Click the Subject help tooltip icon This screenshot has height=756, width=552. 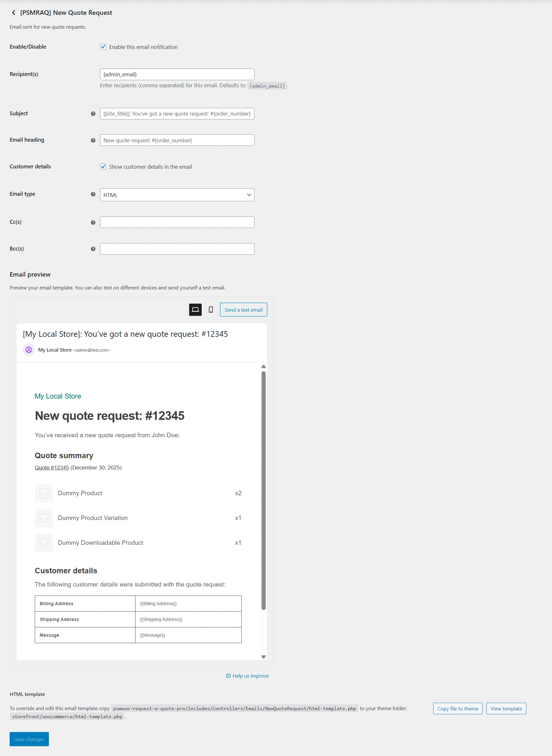[93, 114]
